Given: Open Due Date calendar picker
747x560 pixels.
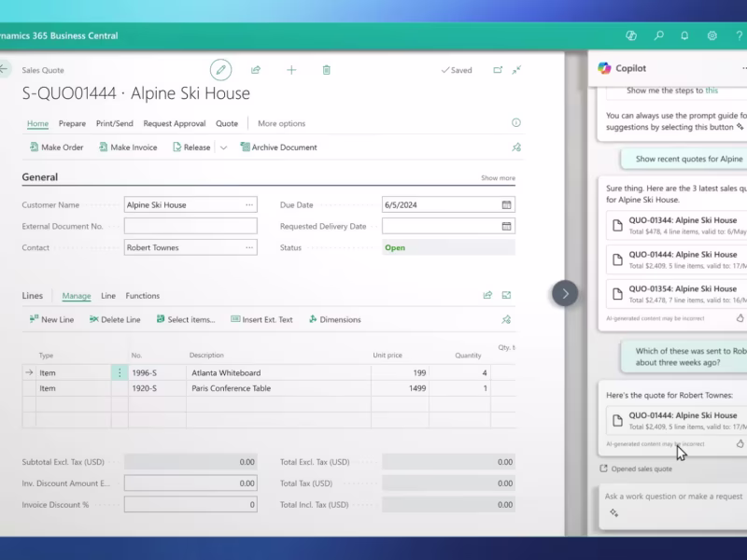Looking at the screenshot, I should 506,204.
